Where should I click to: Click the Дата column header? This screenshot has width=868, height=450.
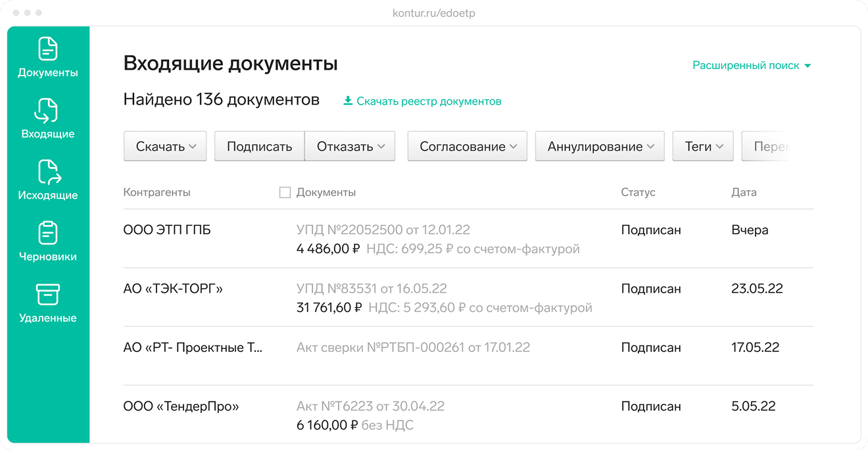click(744, 193)
